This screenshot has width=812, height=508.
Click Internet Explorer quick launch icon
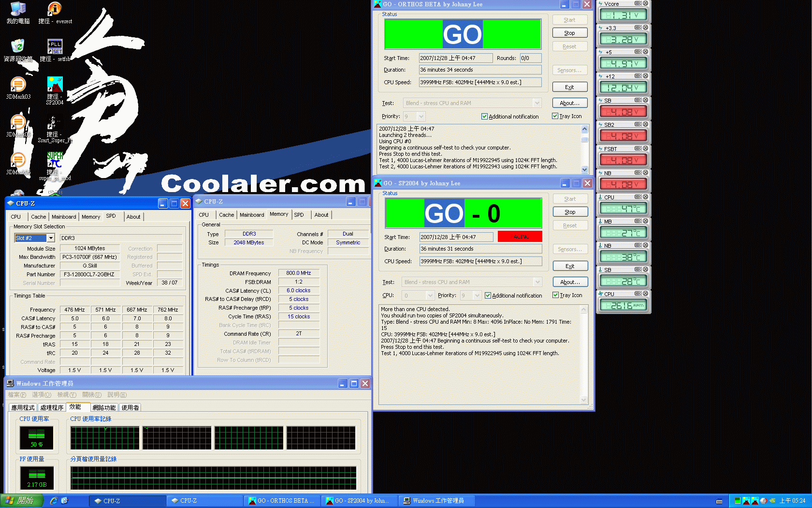click(54, 501)
